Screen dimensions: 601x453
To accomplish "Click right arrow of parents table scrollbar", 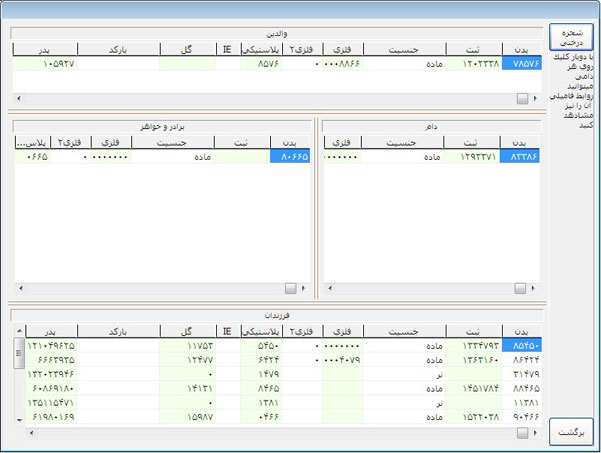I will (x=535, y=98).
